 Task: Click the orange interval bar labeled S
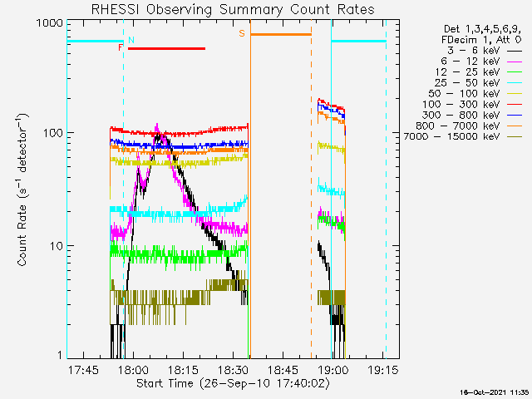(x=280, y=35)
